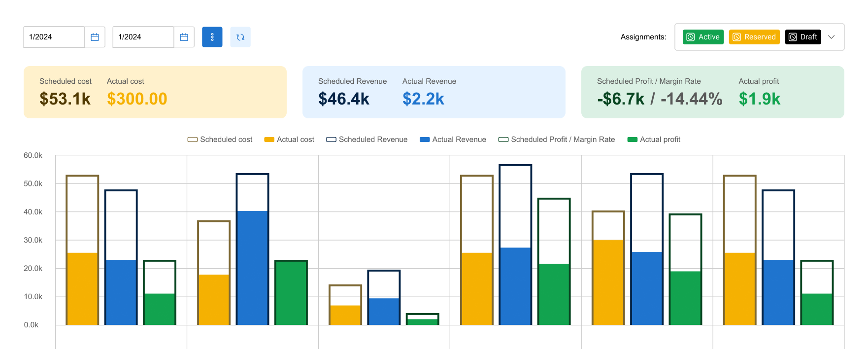Toggle Actual Revenue legend entry

tap(453, 140)
